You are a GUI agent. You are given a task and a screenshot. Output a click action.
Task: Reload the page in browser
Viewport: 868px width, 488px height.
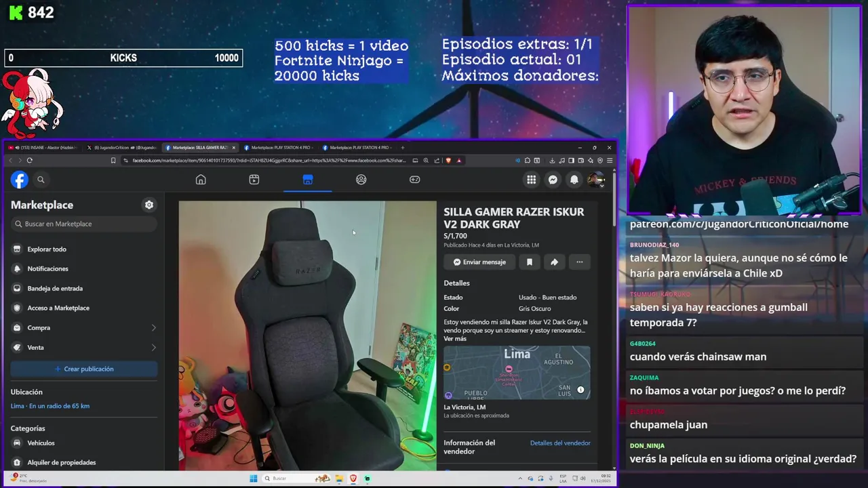click(x=30, y=161)
